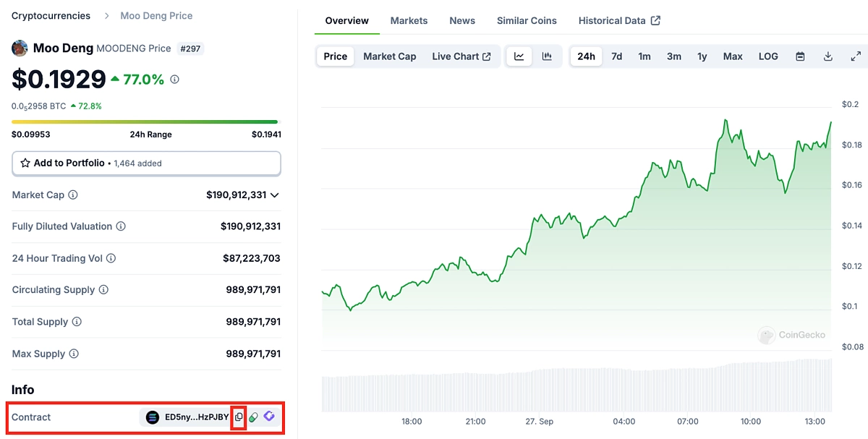Click the #297 rank badge
This screenshot has width=868, height=439.
tap(192, 48)
